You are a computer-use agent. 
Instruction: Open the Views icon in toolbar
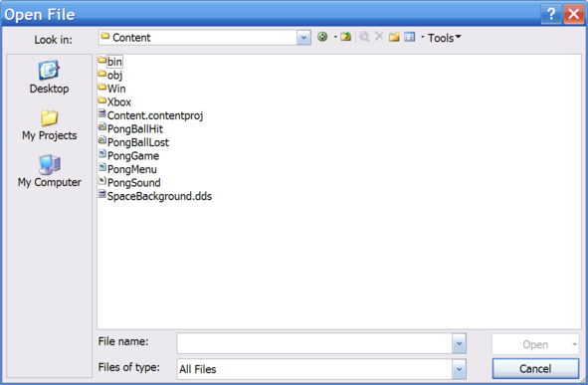[x=410, y=37]
